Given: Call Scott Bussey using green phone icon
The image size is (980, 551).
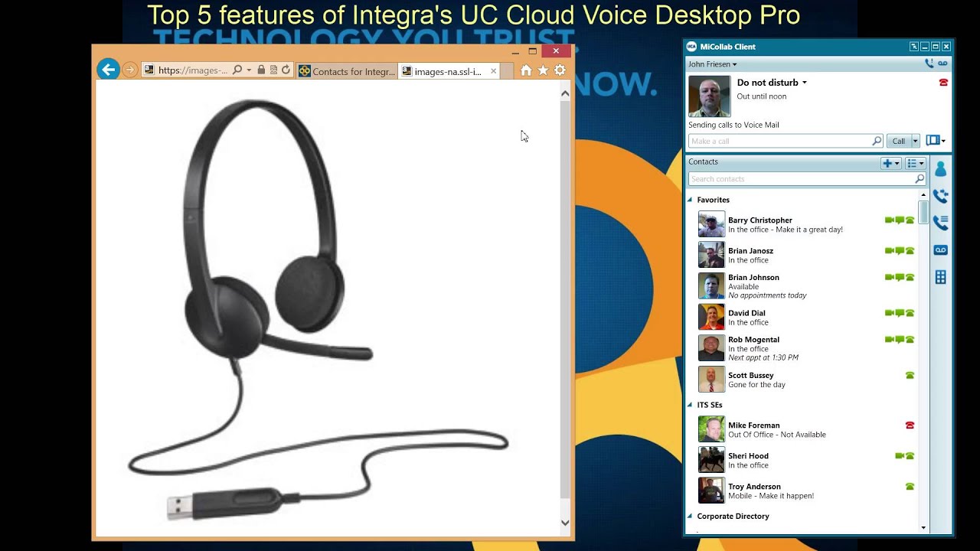Looking at the screenshot, I should tap(910, 376).
